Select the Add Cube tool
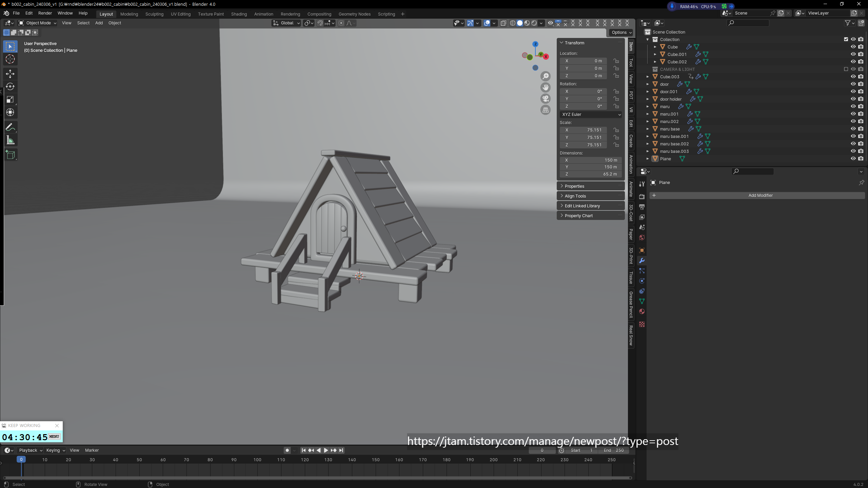 [x=10, y=155]
